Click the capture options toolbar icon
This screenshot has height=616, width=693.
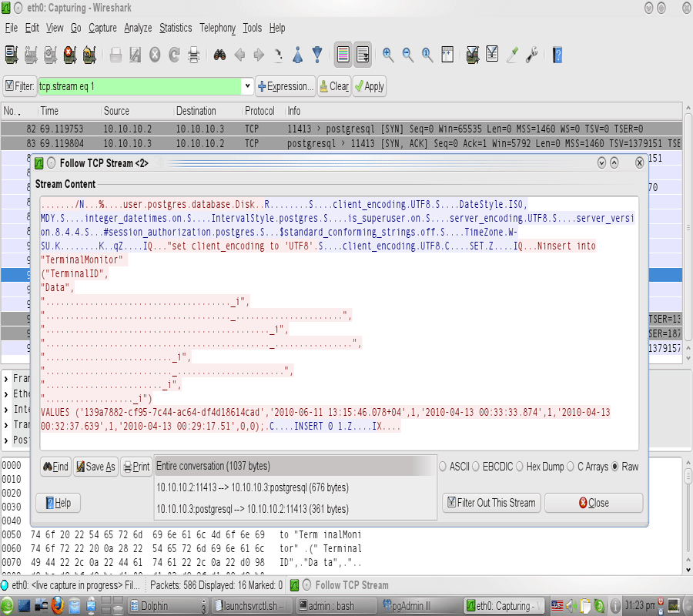(31, 55)
